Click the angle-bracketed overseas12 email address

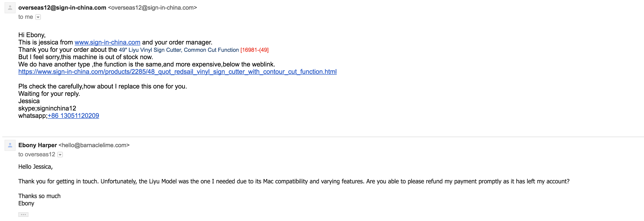pos(153,8)
